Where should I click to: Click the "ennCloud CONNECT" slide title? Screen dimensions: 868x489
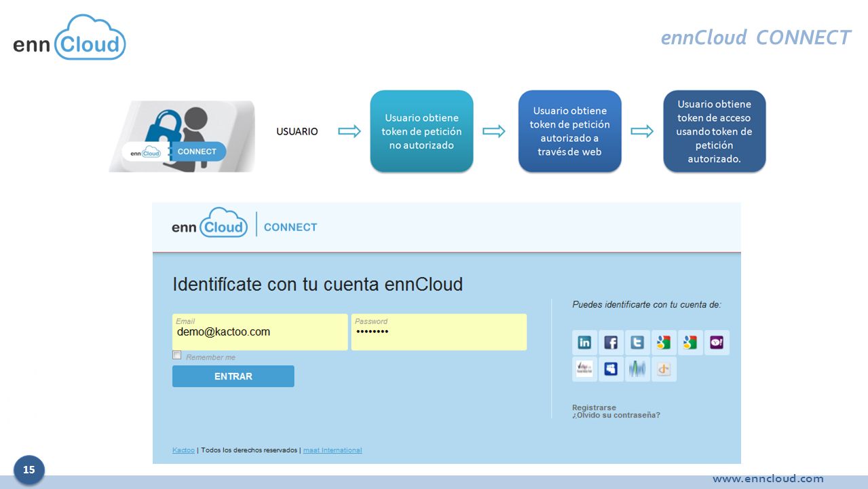pyautogui.click(x=756, y=37)
